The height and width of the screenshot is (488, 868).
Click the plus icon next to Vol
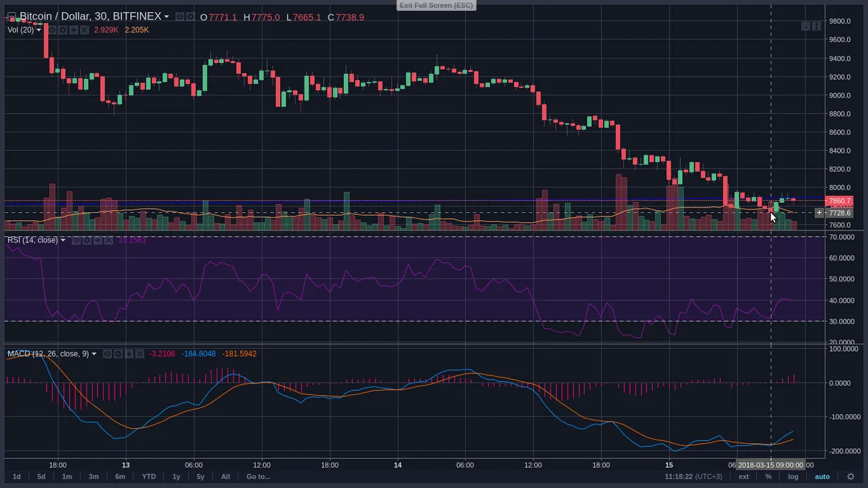pos(74,30)
